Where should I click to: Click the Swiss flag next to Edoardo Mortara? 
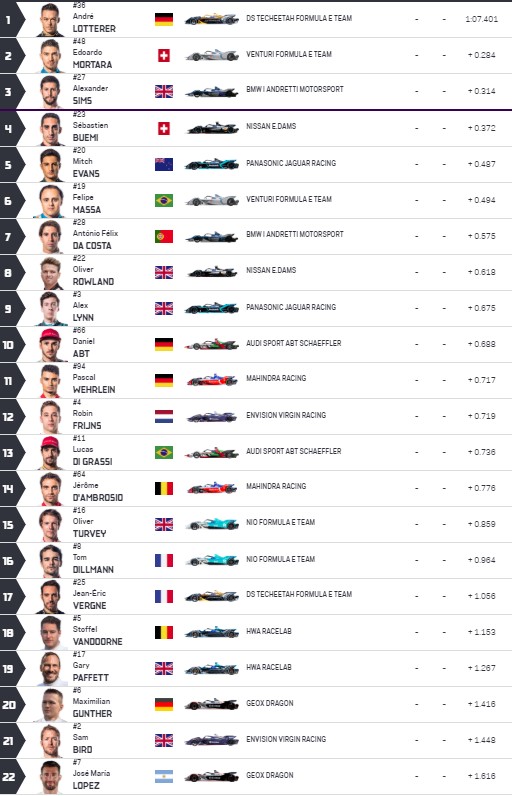point(164,55)
